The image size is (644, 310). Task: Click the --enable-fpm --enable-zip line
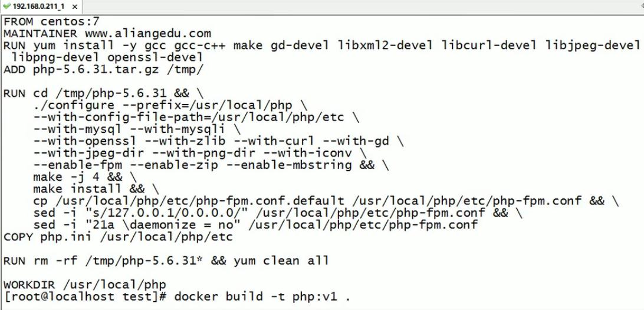point(211,165)
